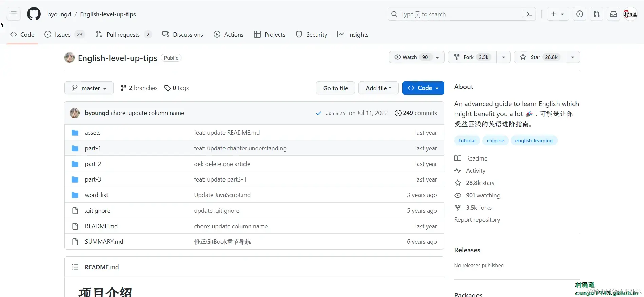Switch to the Code tab
This screenshot has width=644, height=297.
point(22,35)
